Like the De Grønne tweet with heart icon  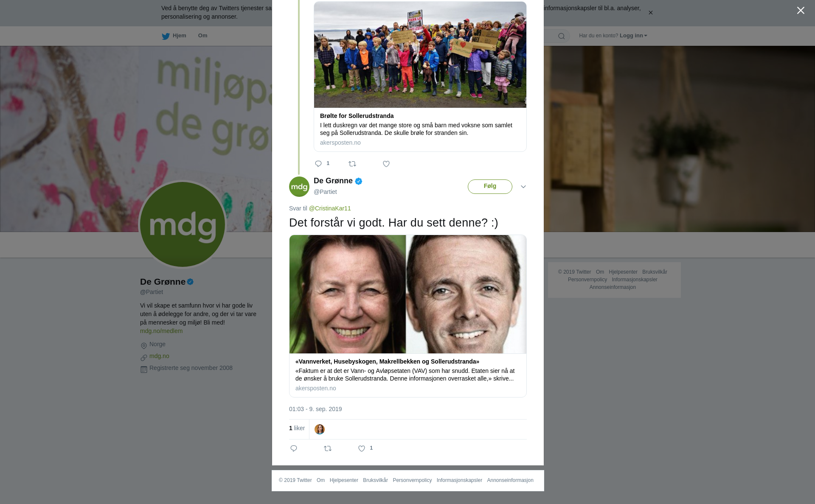point(362,448)
